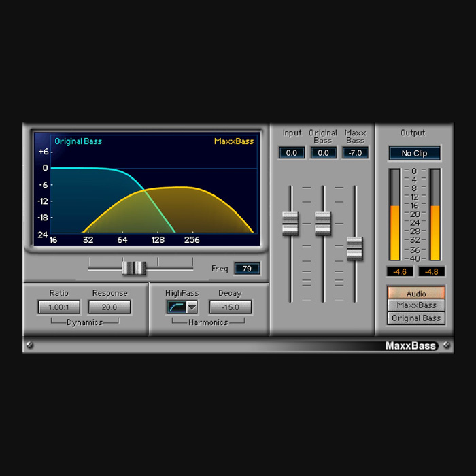This screenshot has width=476, height=476.
Task: Click the +6 dB axis label
Action: [44, 152]
